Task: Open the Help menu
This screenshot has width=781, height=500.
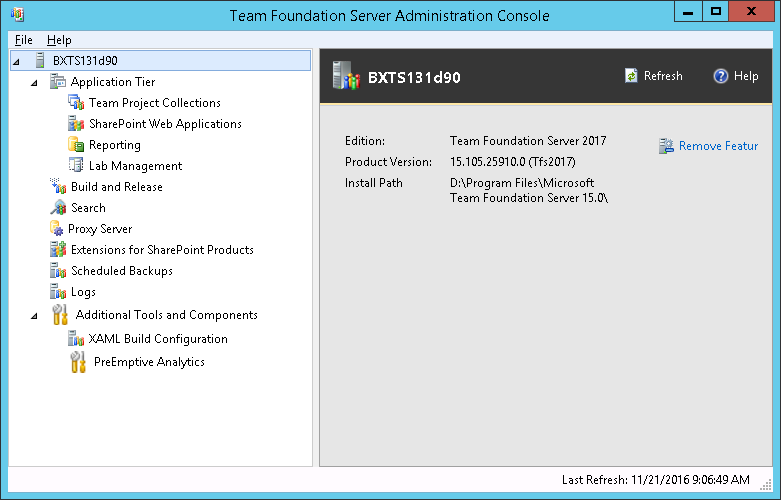Action: [59, 40]
